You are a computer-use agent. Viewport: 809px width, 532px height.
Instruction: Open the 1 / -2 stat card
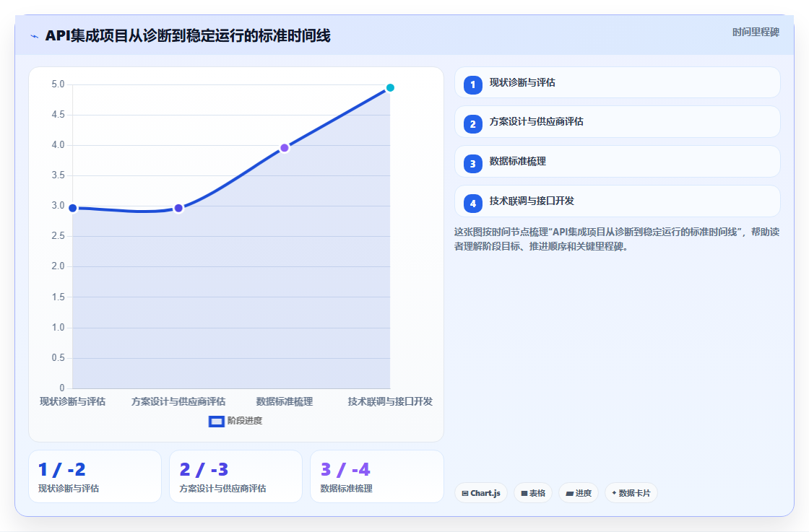point(95,476)
